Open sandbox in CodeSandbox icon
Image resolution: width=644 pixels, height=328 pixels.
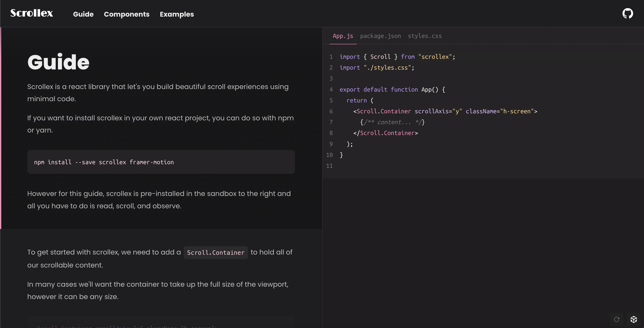coord(634,319)
